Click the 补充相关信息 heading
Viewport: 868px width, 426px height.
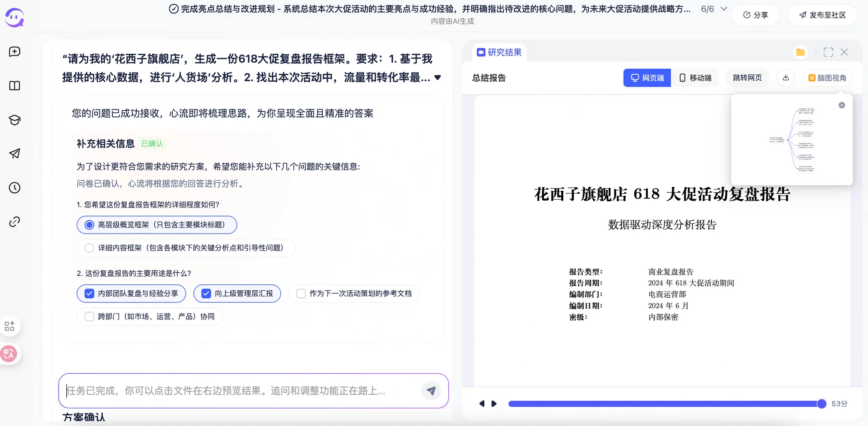coord(105,144)
